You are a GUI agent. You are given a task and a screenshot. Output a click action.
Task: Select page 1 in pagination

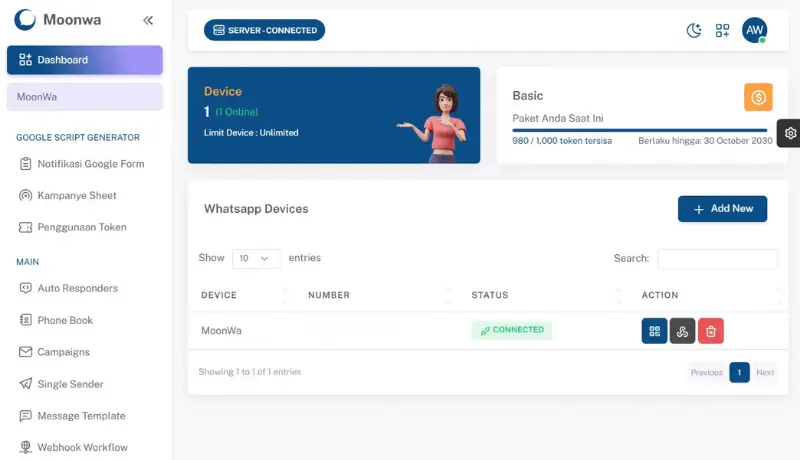[739, 372]
